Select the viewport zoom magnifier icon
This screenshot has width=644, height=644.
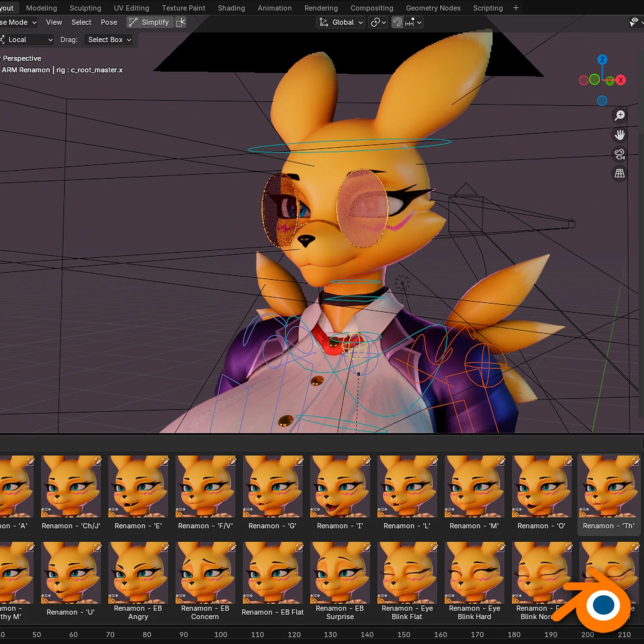[619, 116]
